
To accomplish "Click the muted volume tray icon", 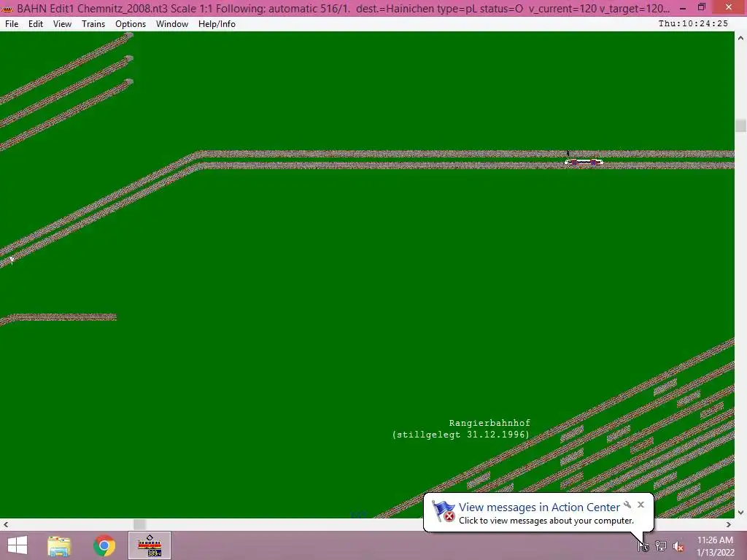I will (x=678, y=546).
